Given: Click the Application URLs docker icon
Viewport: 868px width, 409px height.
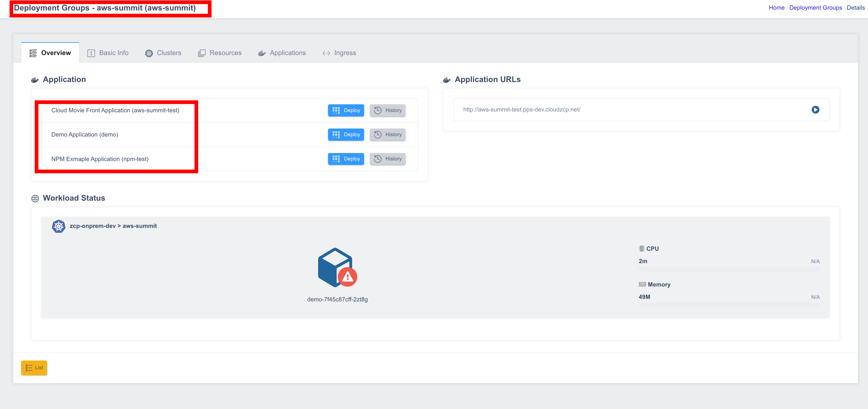Looking at the screenshot, I should coord(447,80).
